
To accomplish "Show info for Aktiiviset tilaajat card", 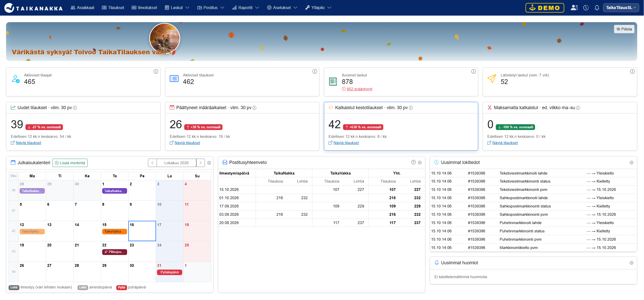I will click(156, 71).
